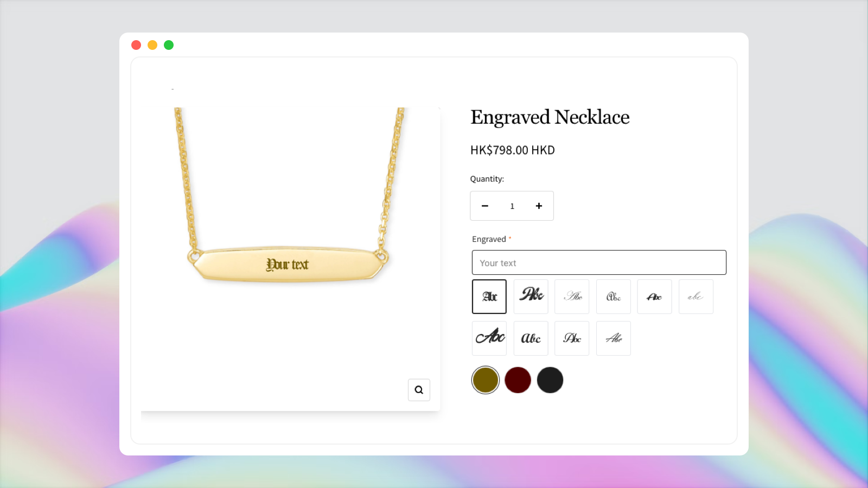Decrease quantity with minus button
The width and height of the screenshot is (868, 488).
[x=485, y=206]
